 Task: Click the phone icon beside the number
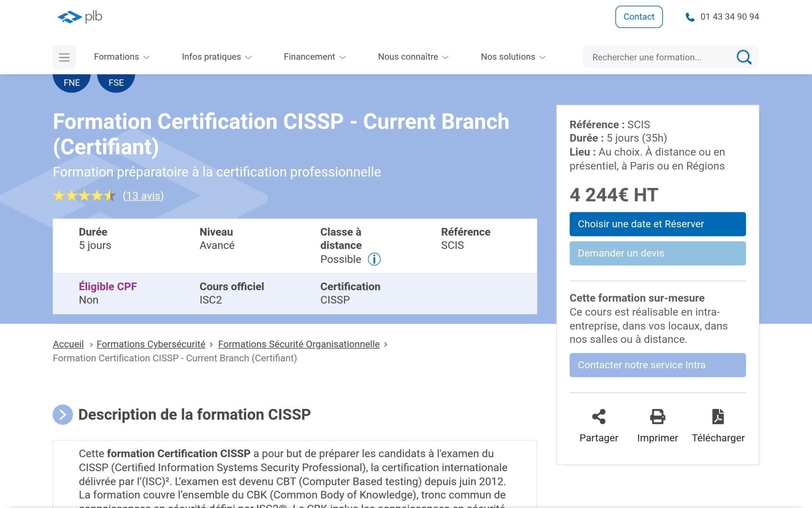(690, 17)
